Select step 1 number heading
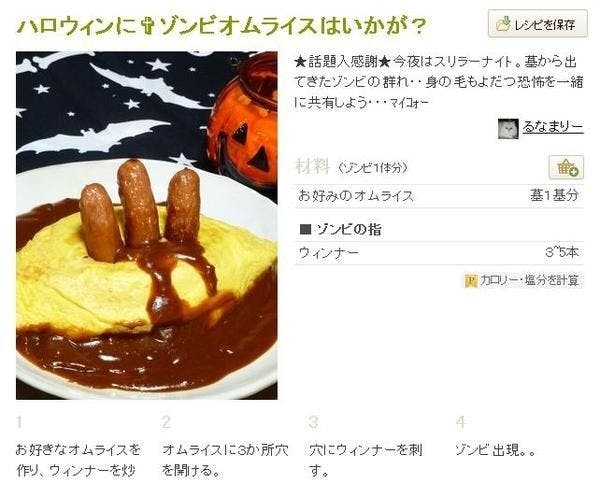This screenshot has height=483, width=600. point(20,423)
